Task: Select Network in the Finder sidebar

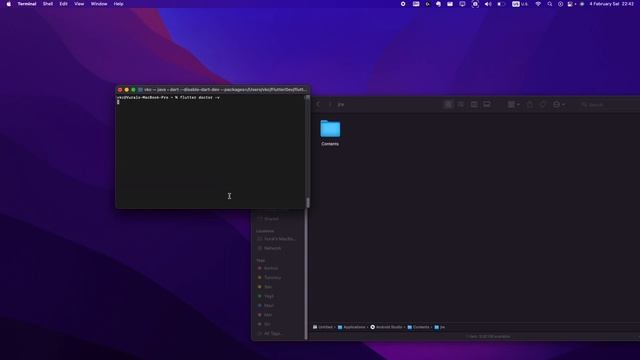Action: coord(269,248)
